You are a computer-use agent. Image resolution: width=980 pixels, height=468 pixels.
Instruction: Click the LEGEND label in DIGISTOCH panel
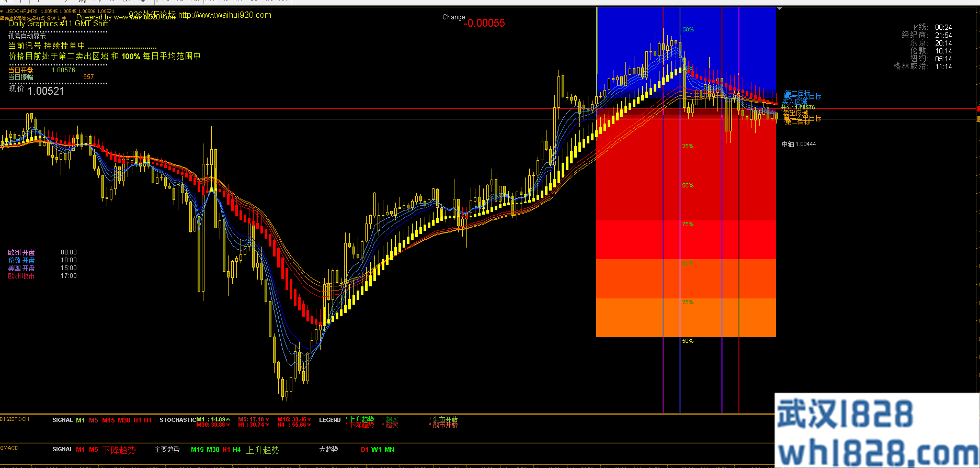point(330,420)
